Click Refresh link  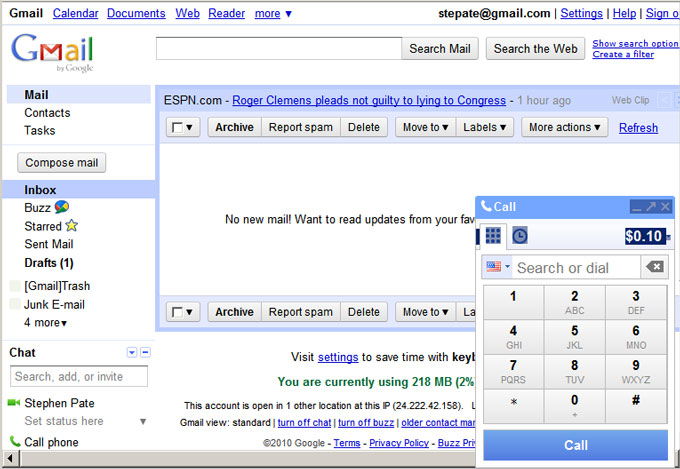pyautogui.click(x=638, y=128)
